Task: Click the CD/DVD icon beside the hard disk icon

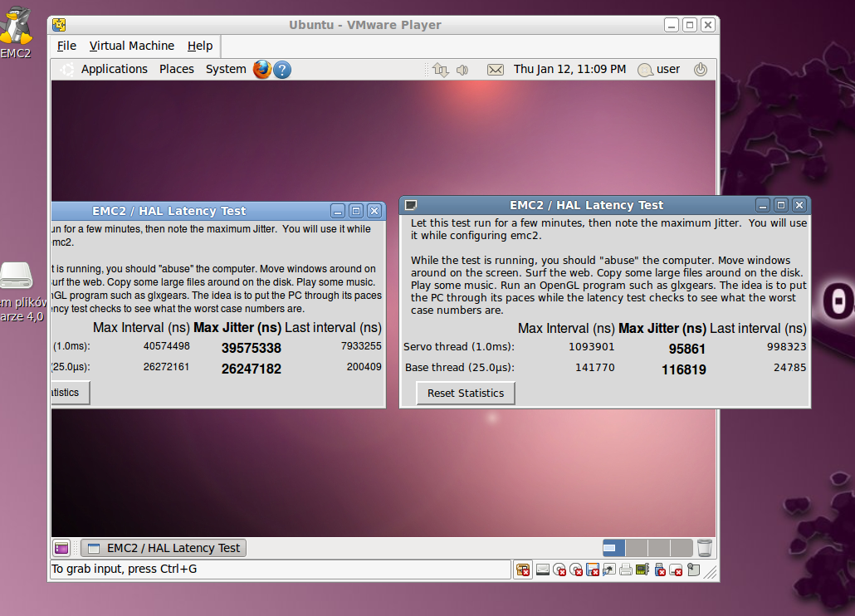Action: 559,570
